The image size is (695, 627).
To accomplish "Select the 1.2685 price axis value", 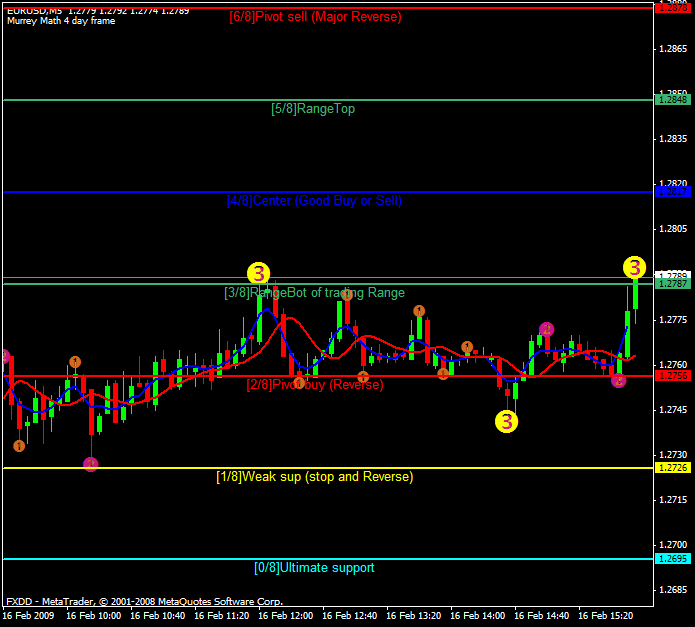I will (x=673, y=590).
